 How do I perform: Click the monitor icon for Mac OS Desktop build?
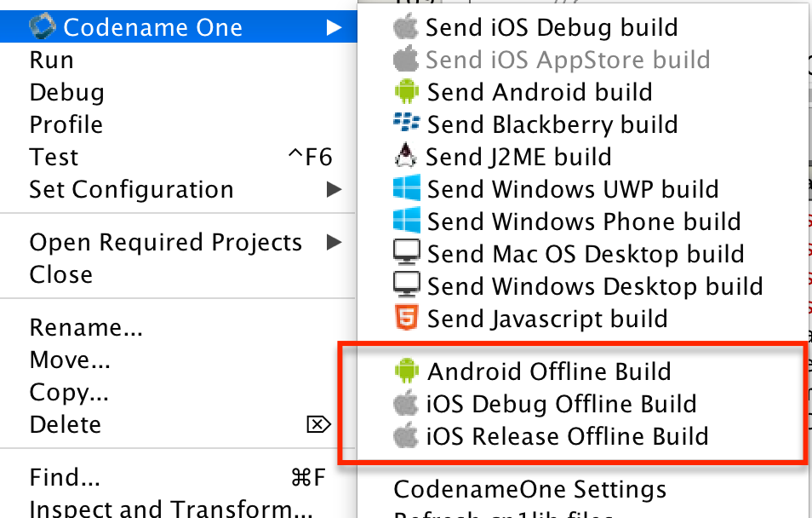click(x=406, y=254)
